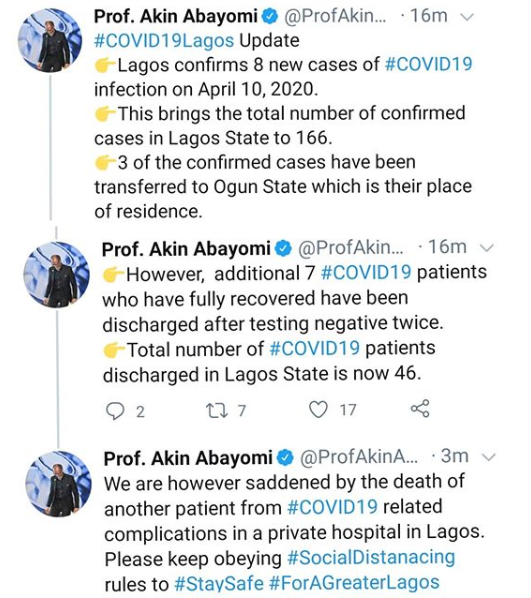Open the #StaySafe hashtag
Image resolution: width=531 pixels, height=598 pixels.
(x=219, y=584)
